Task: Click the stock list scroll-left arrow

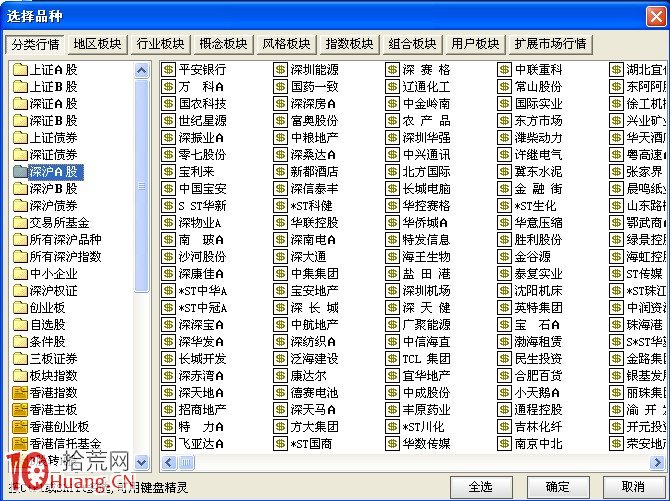Action: point(169,462)
